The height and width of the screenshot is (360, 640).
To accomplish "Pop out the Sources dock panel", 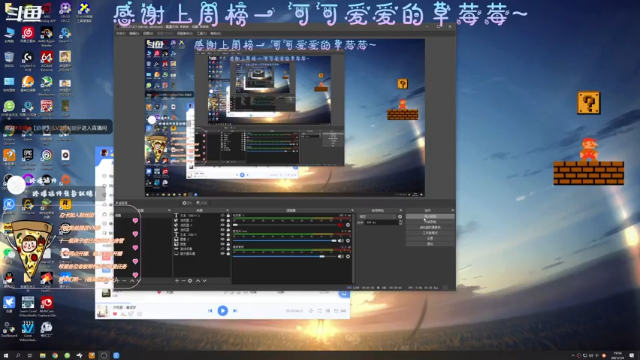I will pos(227,210).
